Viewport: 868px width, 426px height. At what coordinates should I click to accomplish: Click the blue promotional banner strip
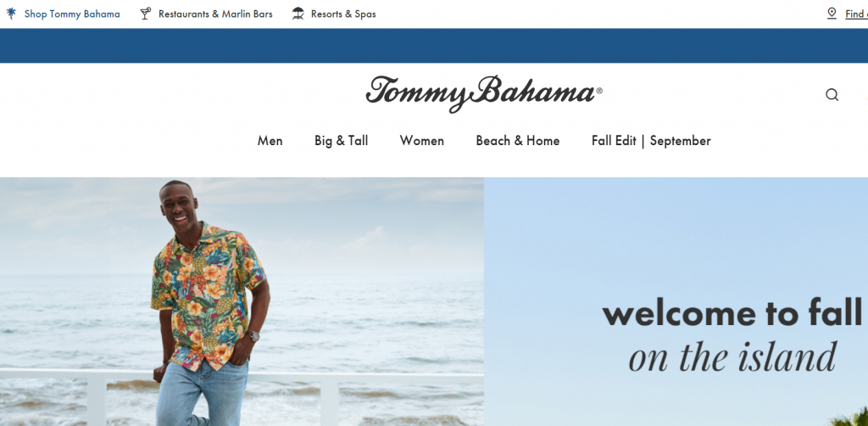pyautogui.click(x=434, y=46)
